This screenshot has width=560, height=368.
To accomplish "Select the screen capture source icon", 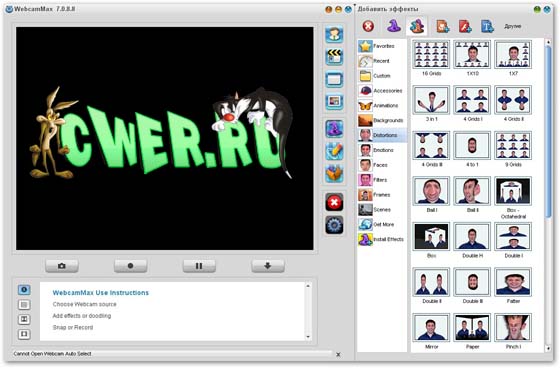I will (x=334, y=79).
